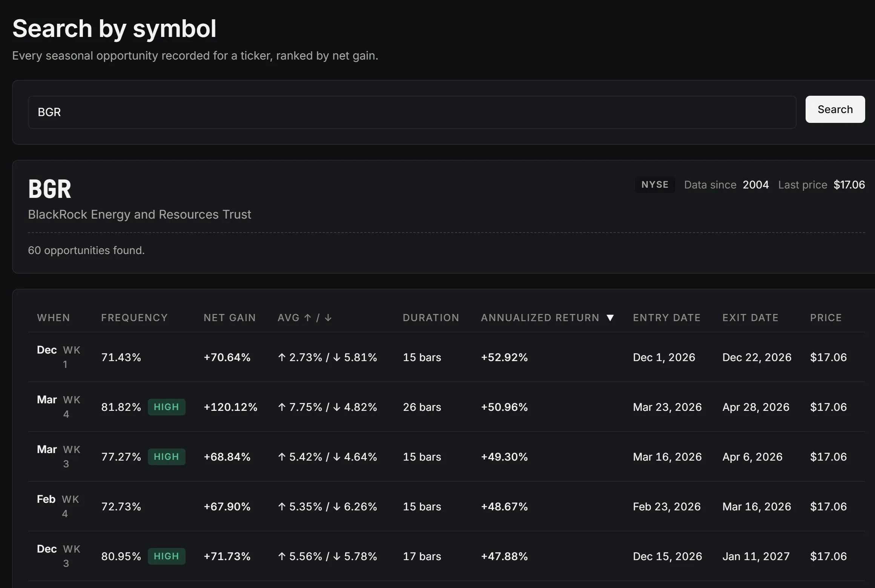The image size is (875, 588).
Task: Click the BGR ticker heading
Action: click(50, 189)
